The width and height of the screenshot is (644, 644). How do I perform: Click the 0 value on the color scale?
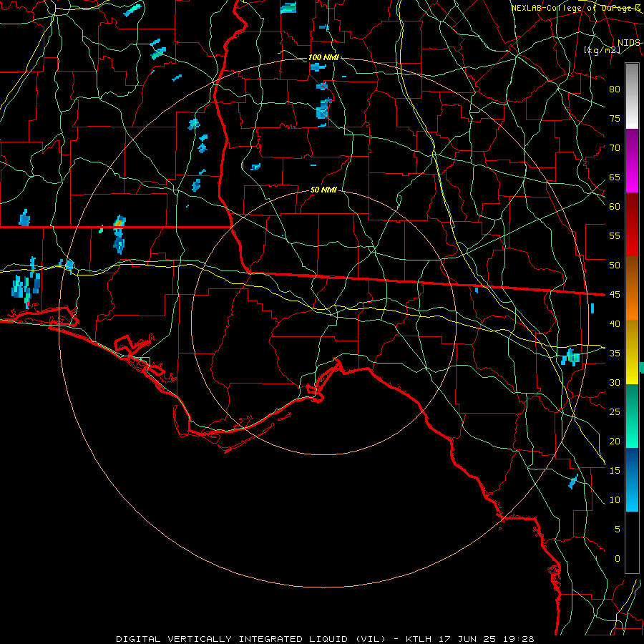tap(617, 559)
